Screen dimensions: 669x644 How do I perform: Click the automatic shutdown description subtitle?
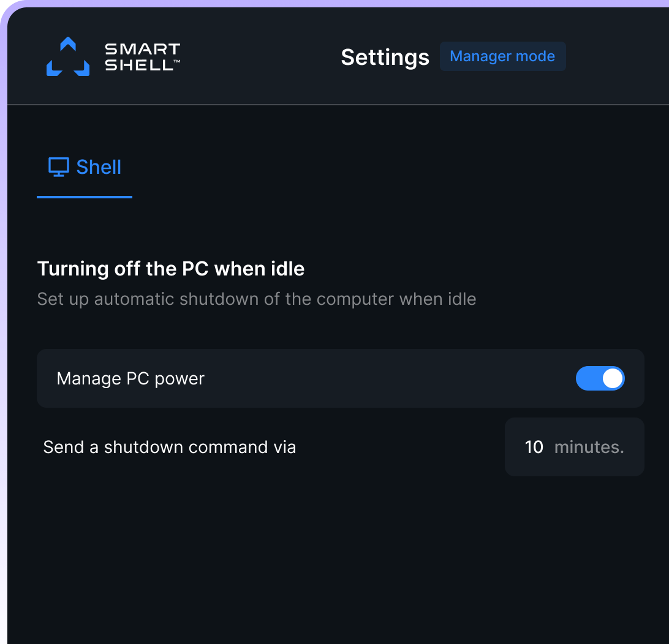256,299
